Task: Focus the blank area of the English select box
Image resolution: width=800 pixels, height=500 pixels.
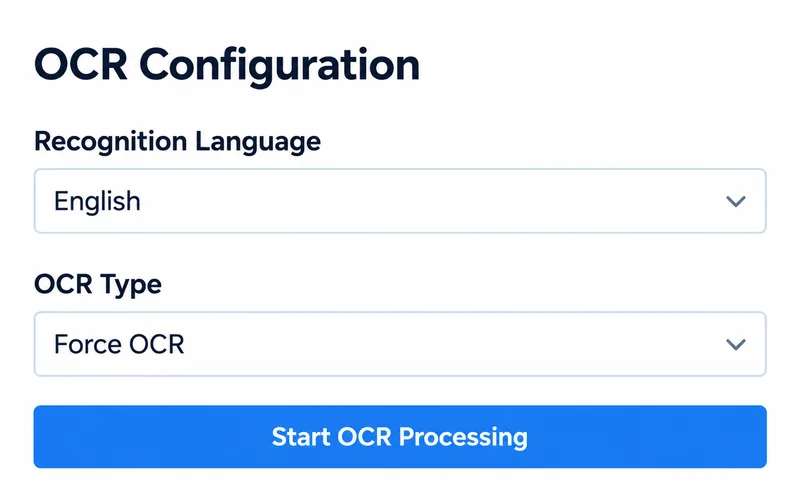Action: click(x=434, y=201)
